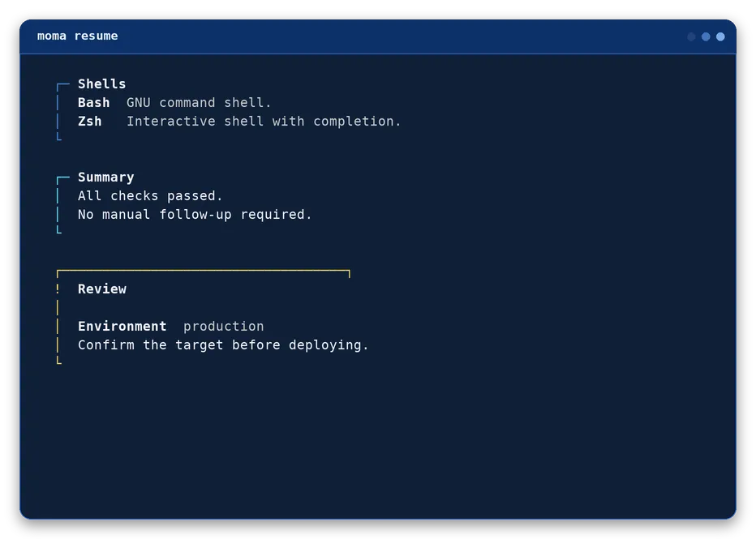Click the Shells section top-left corner bracket
The width and height of the screenshot is (756, 539).
(x=63, y=87)
